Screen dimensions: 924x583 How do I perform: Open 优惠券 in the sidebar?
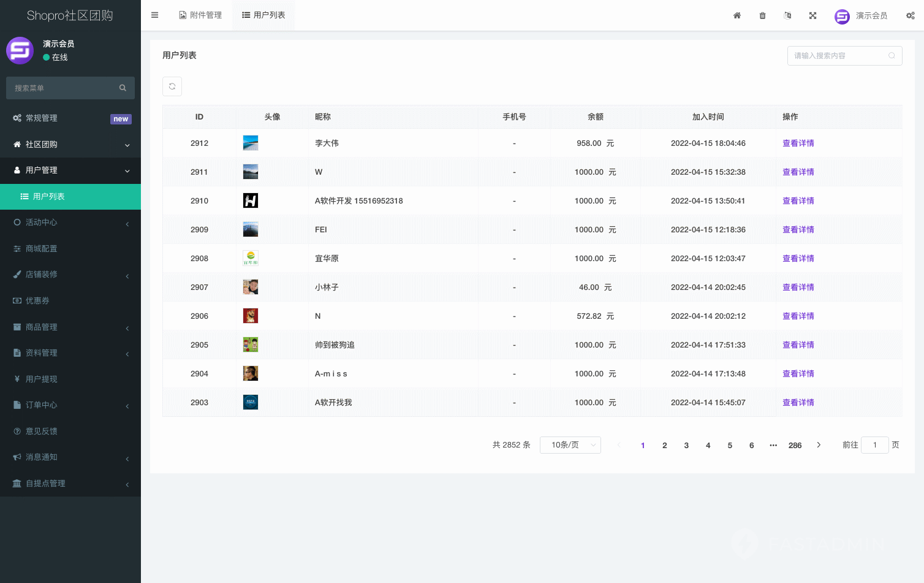70,300
